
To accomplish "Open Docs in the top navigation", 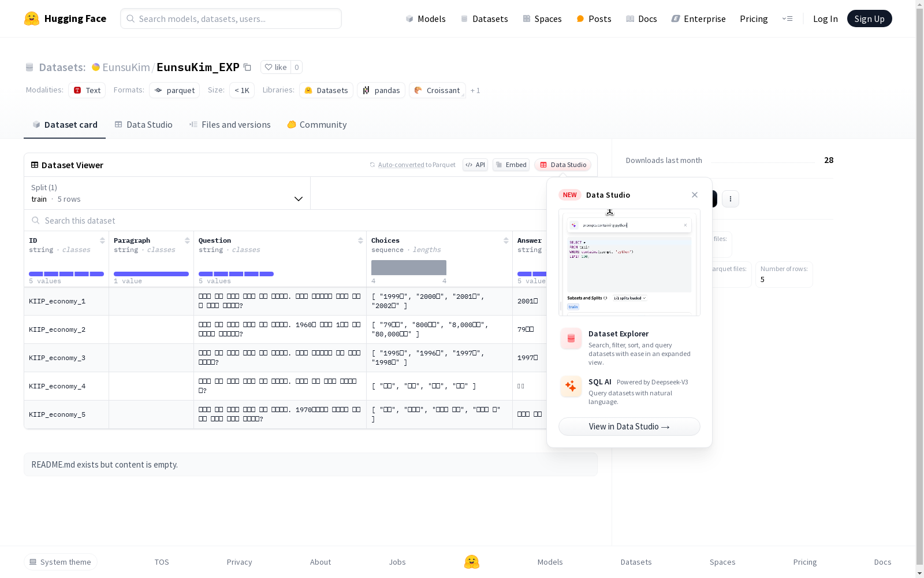I will tap(642, 18).
